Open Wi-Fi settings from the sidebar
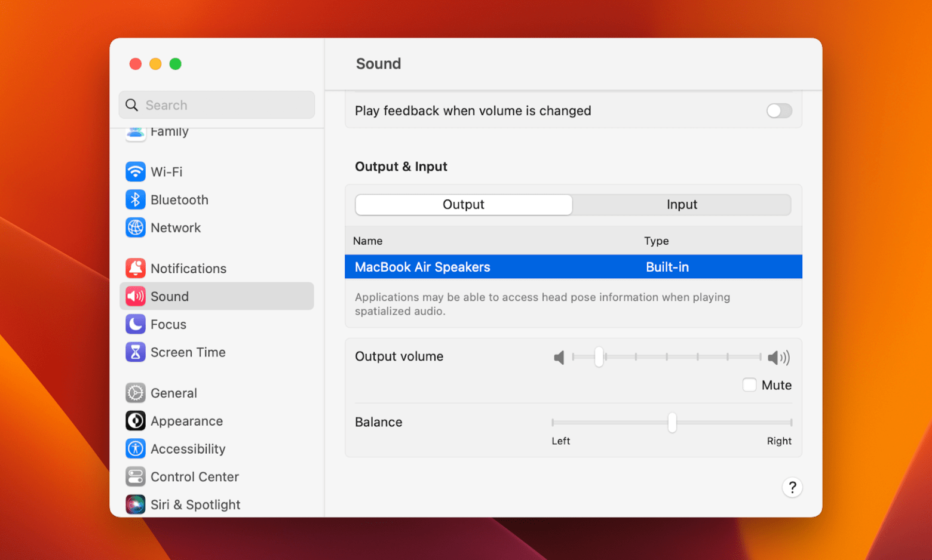This screenshot has width=932, height=560. (x=166, y=171)
